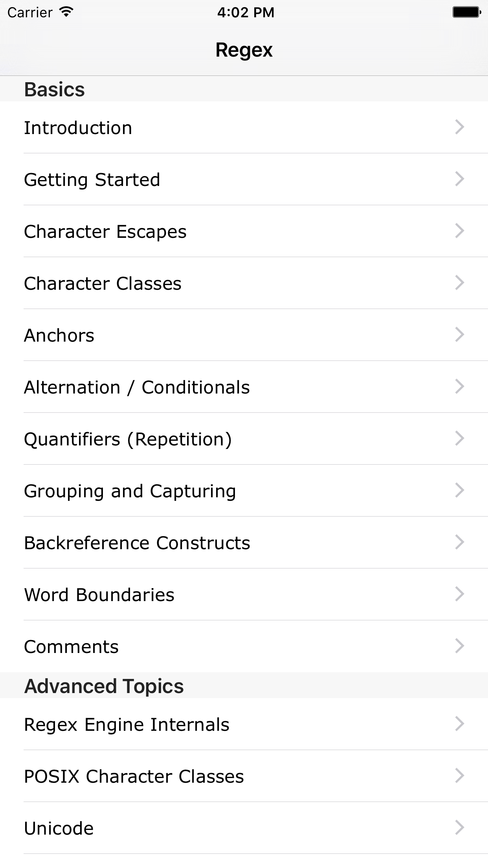This screenshot has width=488, height=868.
Task: Tap the Regex navigation title
Action: 244,50
